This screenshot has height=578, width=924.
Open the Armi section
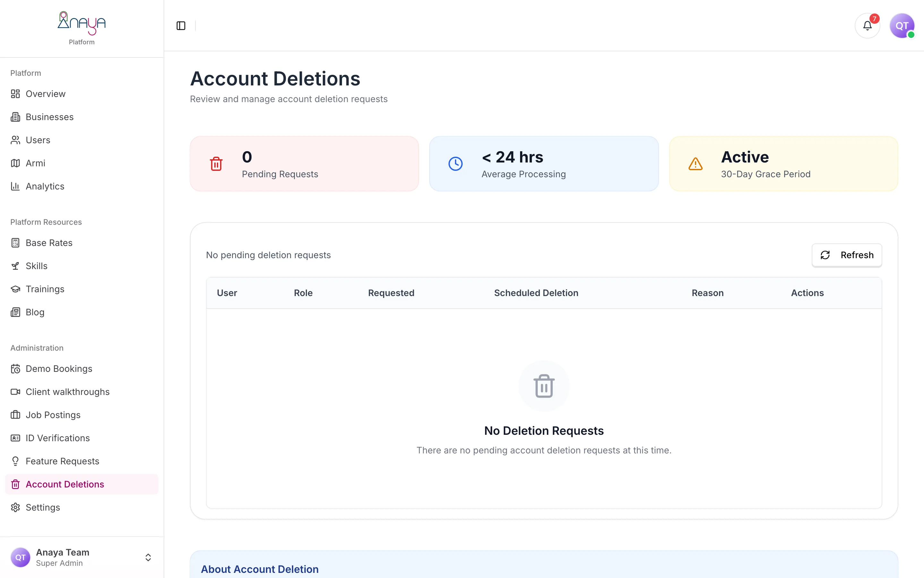point(82,163)
